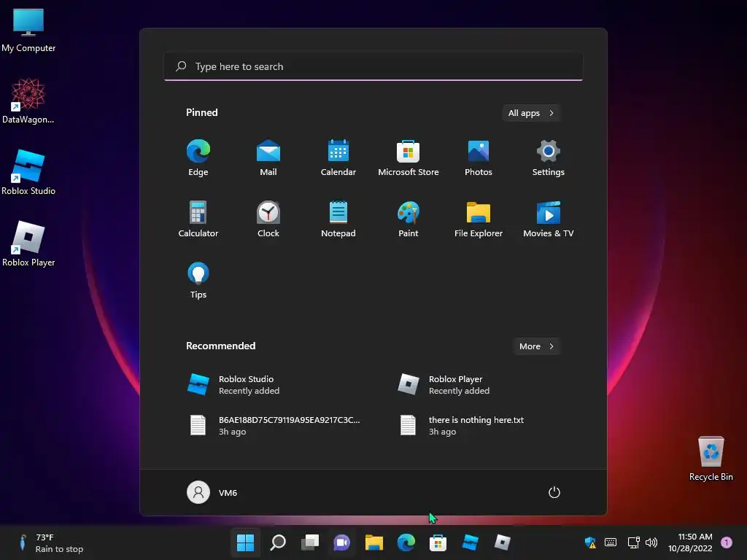
Task: Click the Windows Security tray icon
Action: point(590,542)
